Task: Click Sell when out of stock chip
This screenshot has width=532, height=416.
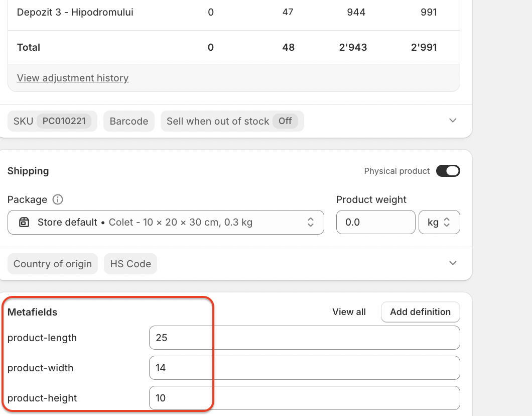Action: coord(232,121)
